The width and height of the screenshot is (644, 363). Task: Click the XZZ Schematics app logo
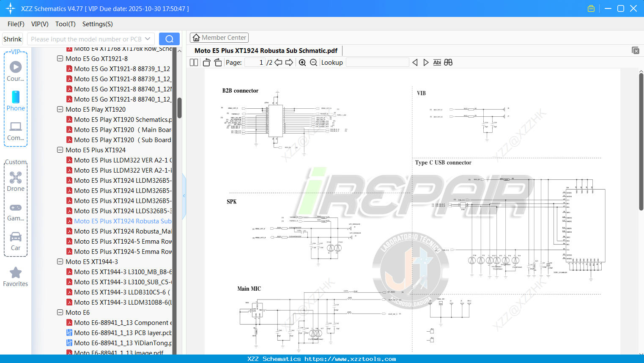pos(10,8)
